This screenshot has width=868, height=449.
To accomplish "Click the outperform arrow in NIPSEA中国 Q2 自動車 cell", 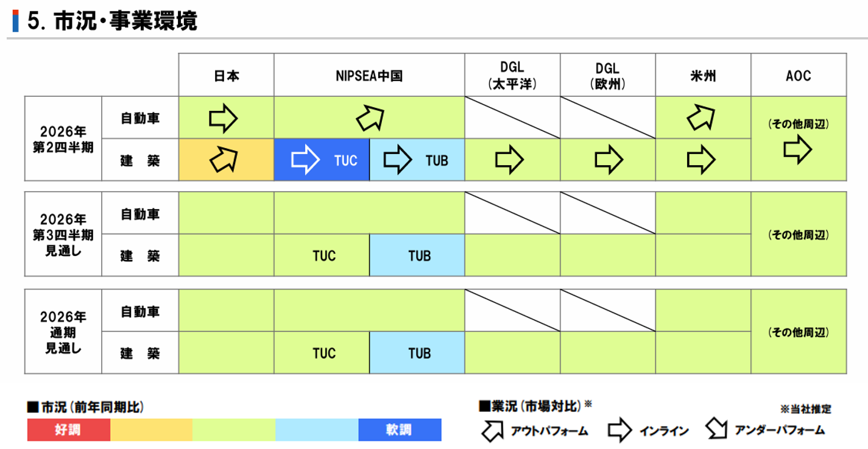I will coord(370,118).
